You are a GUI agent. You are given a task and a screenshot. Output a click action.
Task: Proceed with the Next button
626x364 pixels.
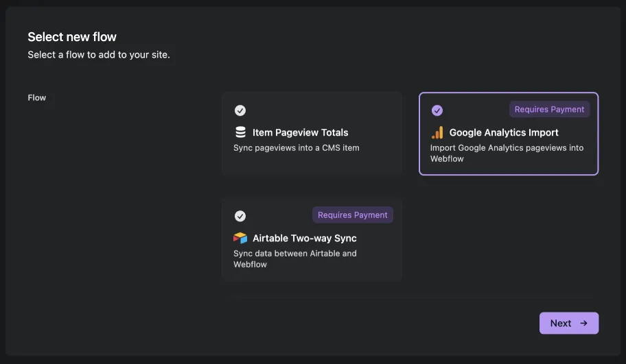click(x=569, y=323)
